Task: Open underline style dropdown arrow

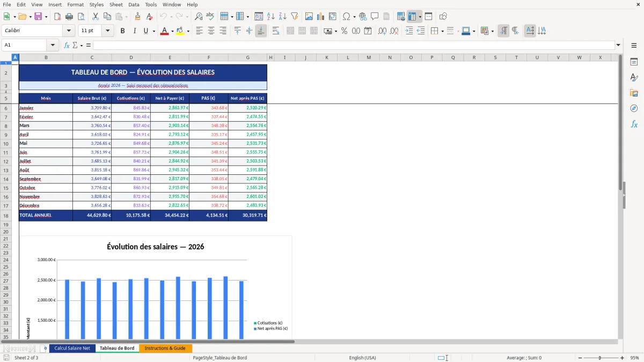Action: coord(153,31)
